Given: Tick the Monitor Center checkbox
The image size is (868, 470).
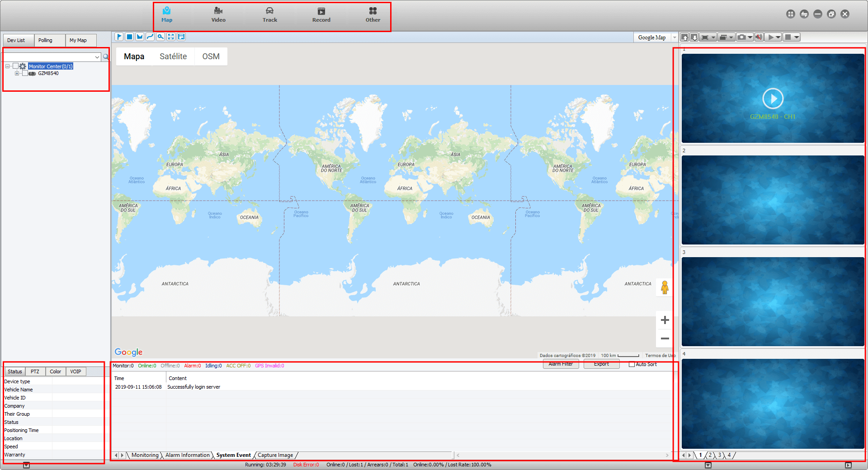Looking at the screenshot, I should pos(15,66).
